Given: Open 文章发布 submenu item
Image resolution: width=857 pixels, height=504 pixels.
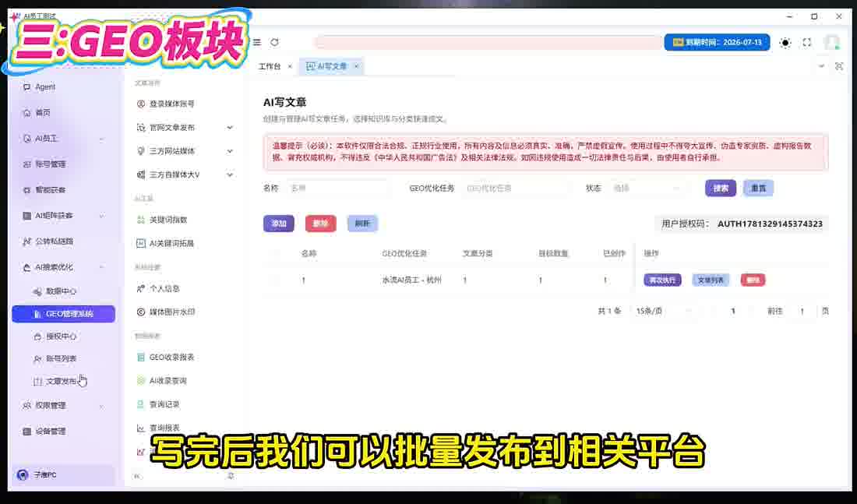Looking at the screenshot, I should point(63,381).
